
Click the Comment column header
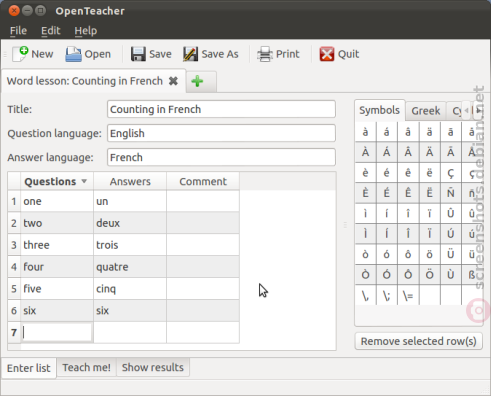point(203,181)
